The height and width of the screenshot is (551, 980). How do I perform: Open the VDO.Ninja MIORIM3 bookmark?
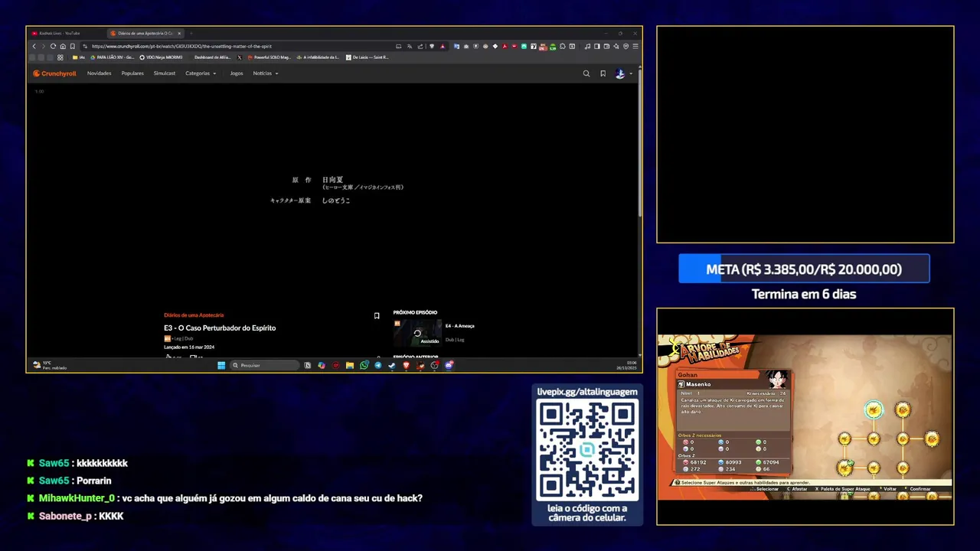(161, 57)
